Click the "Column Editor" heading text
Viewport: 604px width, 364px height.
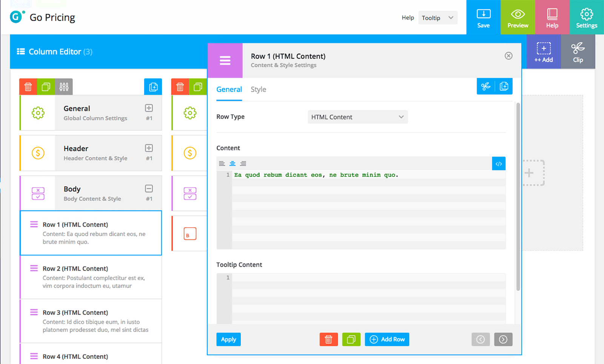coord(55,51)
